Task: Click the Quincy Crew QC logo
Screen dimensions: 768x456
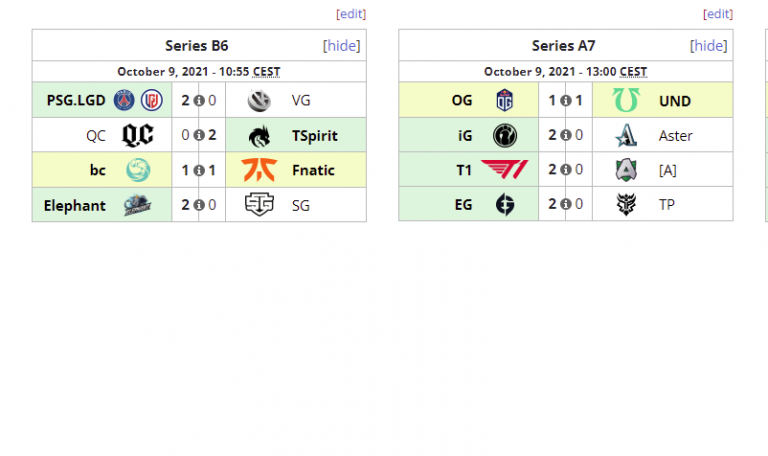Action: 137,135
